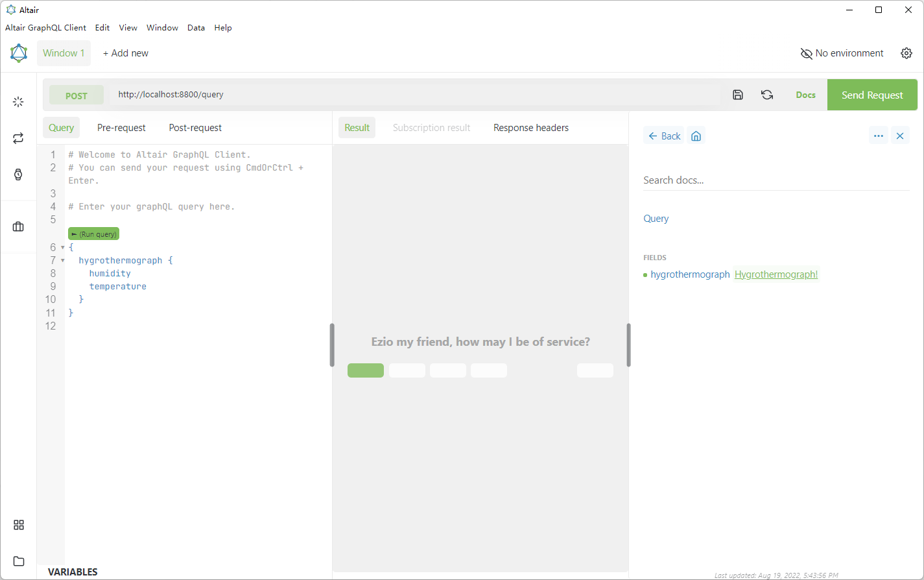
Task: Switch to the Post-request tab
Action: pos(195,128)
